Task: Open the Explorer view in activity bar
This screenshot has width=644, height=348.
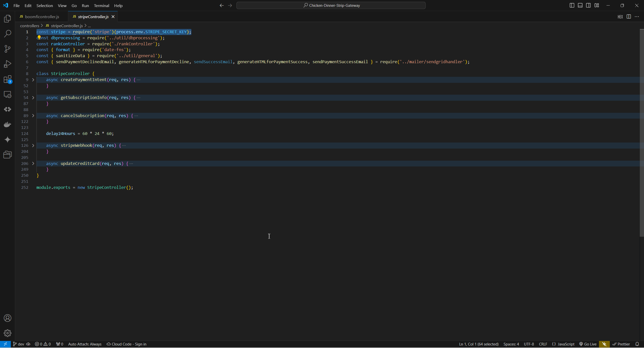Action: (8, 18)
